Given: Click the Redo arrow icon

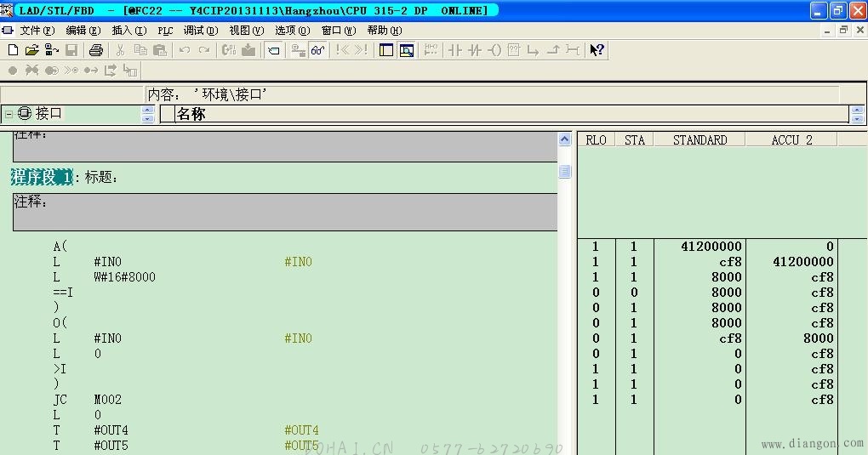Looking at the screenshot, I should pos(204,50).
